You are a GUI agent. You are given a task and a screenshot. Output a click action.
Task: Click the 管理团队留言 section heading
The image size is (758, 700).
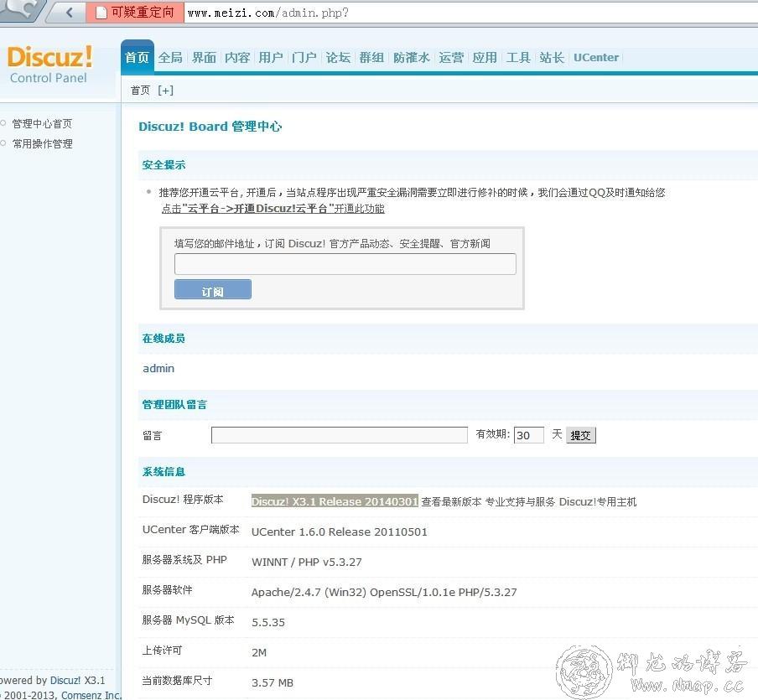[x=174, y=405]
